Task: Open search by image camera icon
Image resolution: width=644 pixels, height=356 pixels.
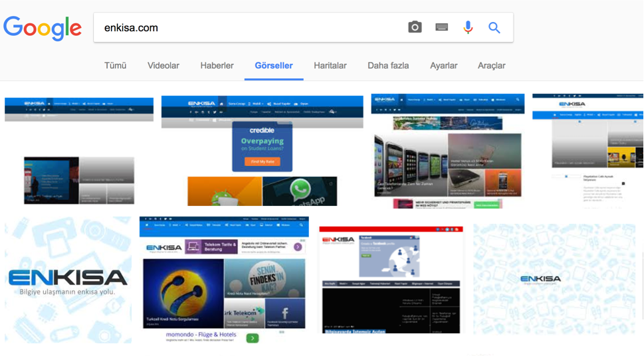Action: pyautogui.click(x=415, y=27)
